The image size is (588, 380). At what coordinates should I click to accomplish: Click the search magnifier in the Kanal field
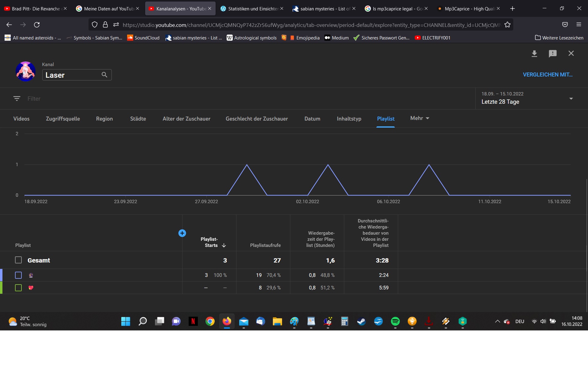[x=104, y=75]
